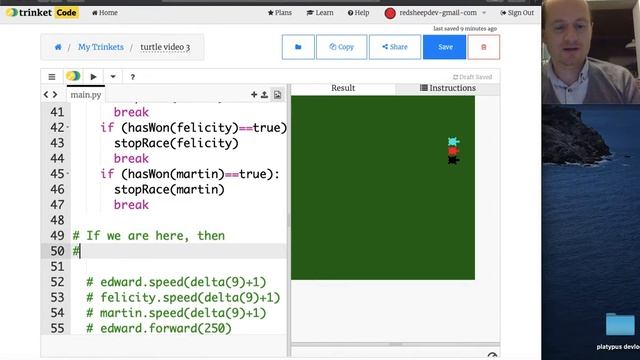Add a new file with plus icon
The height and width of the screenshot is (360, 640).
pos(254,95)
